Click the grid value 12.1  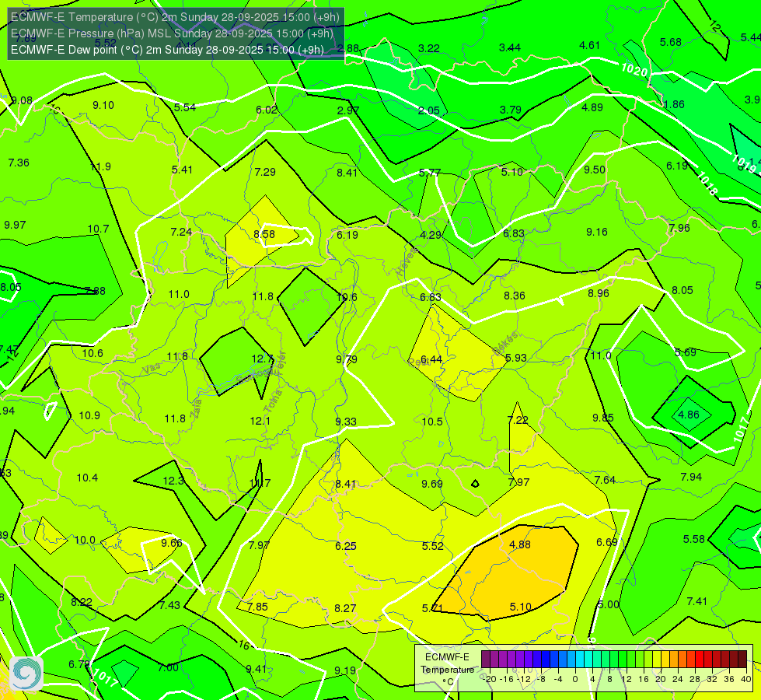tap(260, 421)
